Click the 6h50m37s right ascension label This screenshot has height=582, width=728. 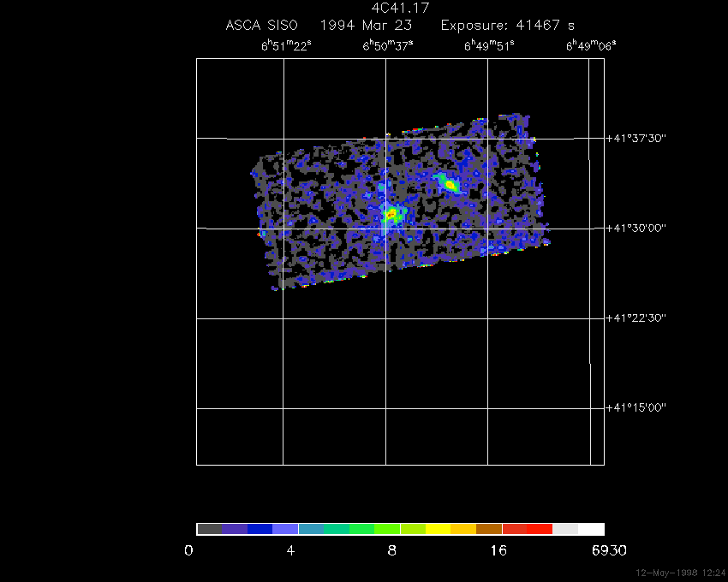(388, 45)
